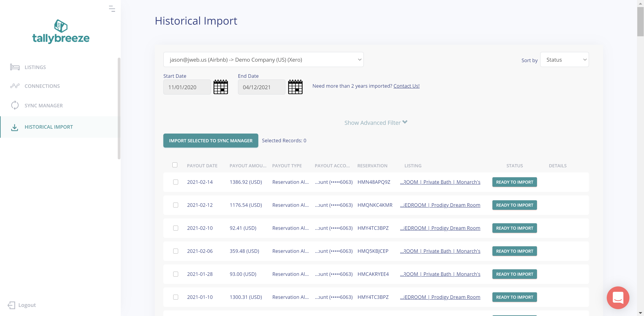Click the Sync Manager sidebar icon

(x=15, y=105)
